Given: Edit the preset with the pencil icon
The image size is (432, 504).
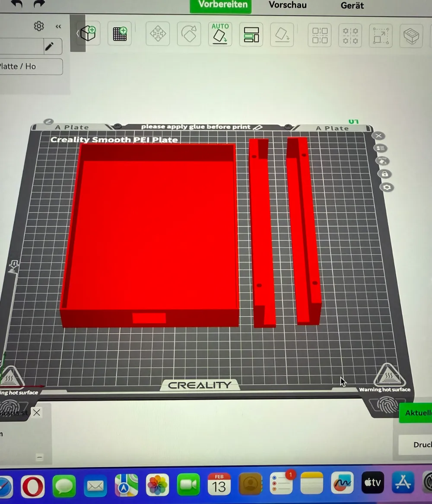Looking at the screenshot, I should pyautogui.click(x=49, y=47).
